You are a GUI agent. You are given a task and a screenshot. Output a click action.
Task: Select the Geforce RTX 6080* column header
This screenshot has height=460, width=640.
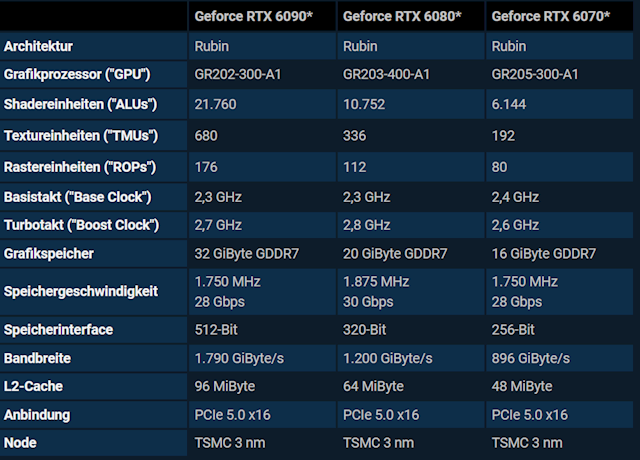click(401, 17)
